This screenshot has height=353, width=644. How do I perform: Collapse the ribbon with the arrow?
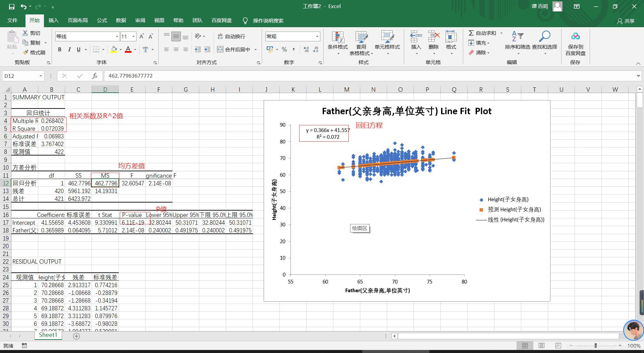pyautogui.click(x=638, y=63)
